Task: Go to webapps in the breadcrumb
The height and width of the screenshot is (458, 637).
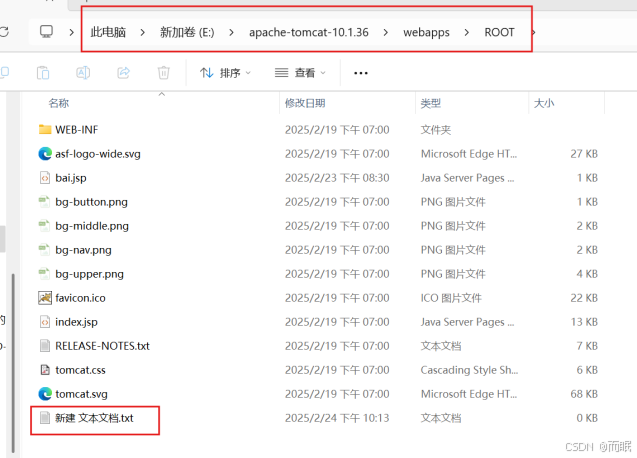Action: tap(426, 32)
